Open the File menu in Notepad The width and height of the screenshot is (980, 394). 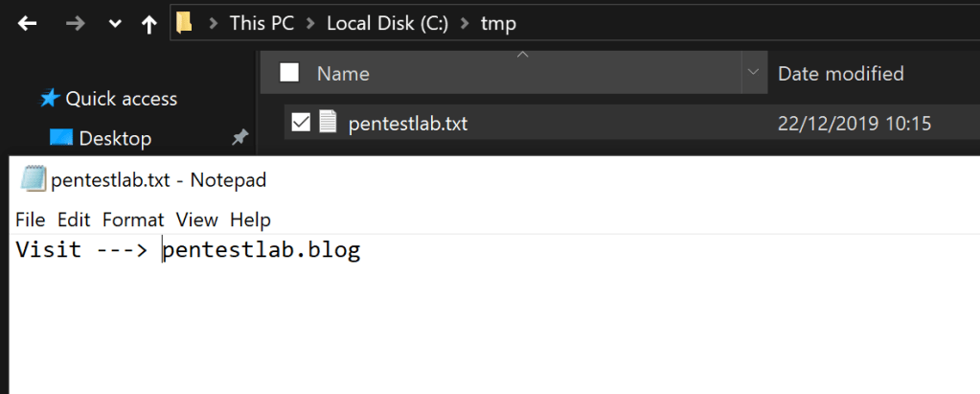pyautogui.click(x=31, y=220)
